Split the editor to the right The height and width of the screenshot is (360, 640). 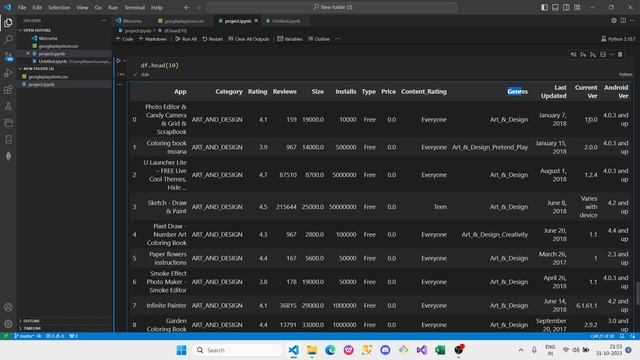(x=623, y=20)
